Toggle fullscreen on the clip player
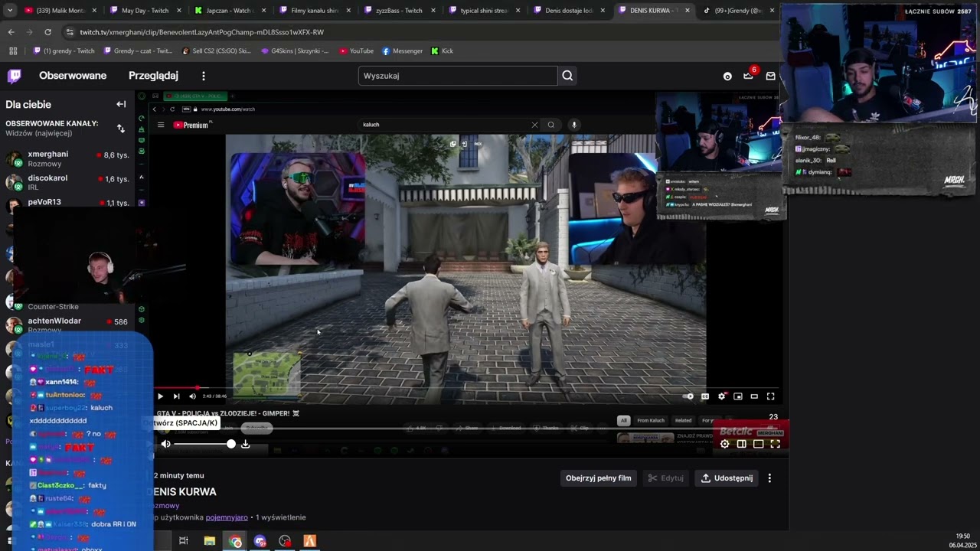The width and height of the screenshot is (980, 551). pyautogui.click(x=776, y=444)
